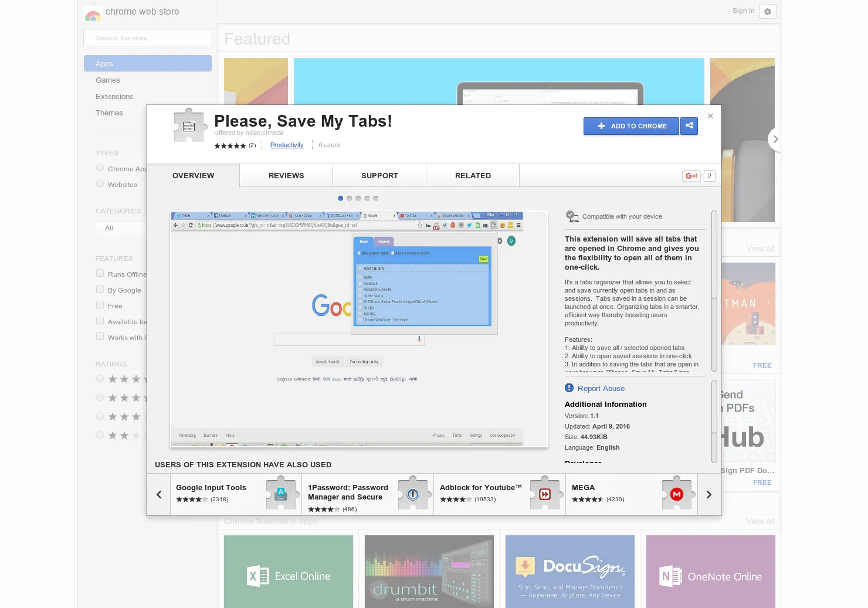The height and width of the screenshot is (608, 868).
Task: Enable the Works with Google Drive checkbox
Action: [100, 337]
